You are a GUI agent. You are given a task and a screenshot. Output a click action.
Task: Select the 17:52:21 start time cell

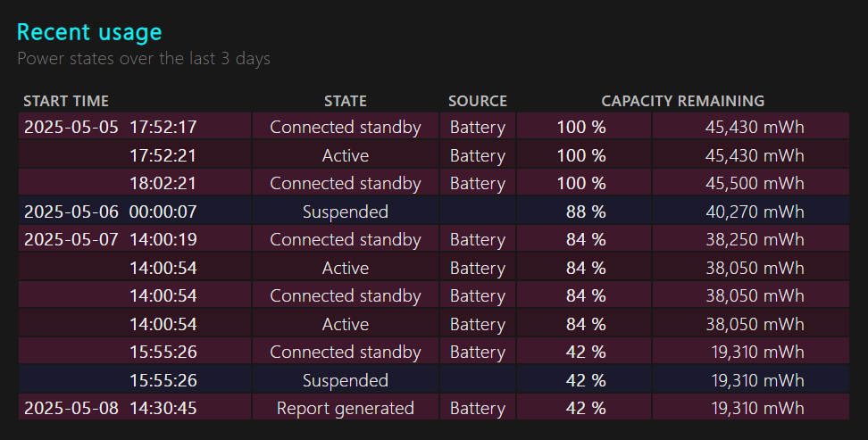point(163,155)
